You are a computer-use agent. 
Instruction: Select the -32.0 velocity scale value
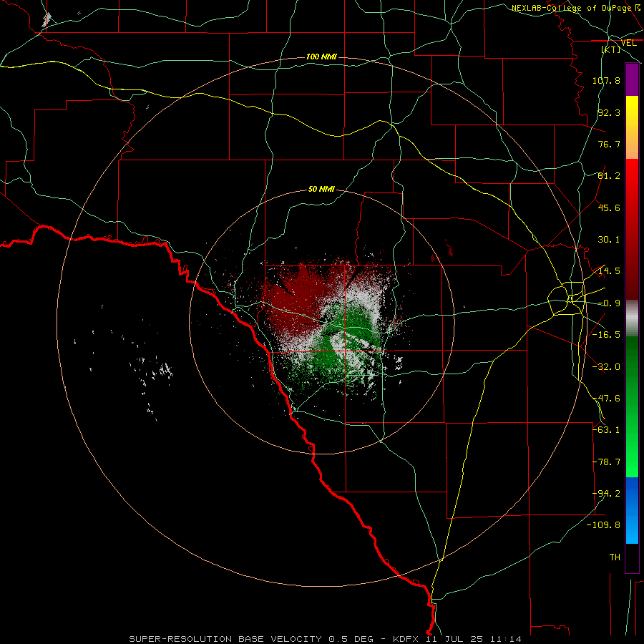tap(606, 367)
